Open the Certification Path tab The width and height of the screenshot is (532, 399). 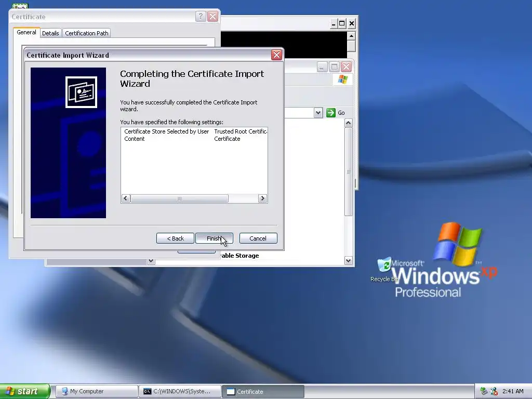click(x=87, y=33)
